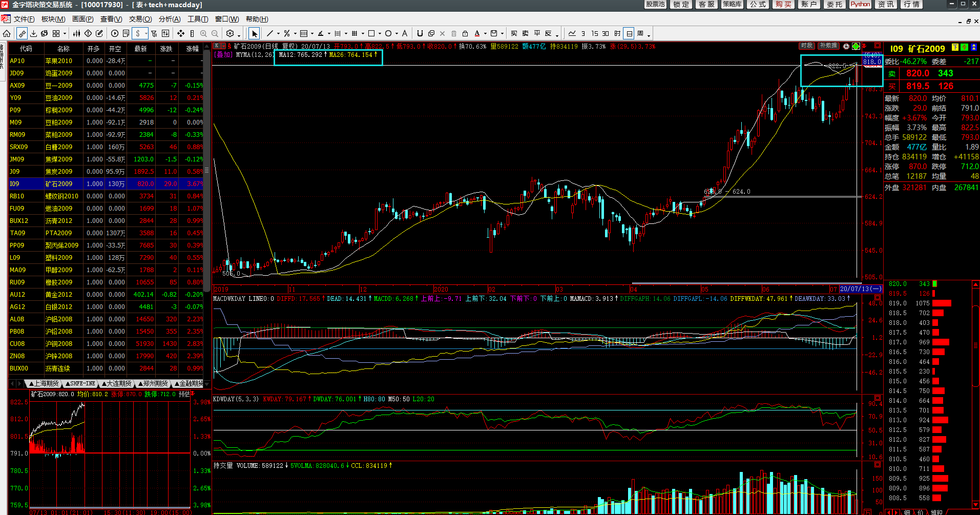Expand the font color dropdown arrow
The height and width of the screenshot is (515, 980).
[485, 34]
